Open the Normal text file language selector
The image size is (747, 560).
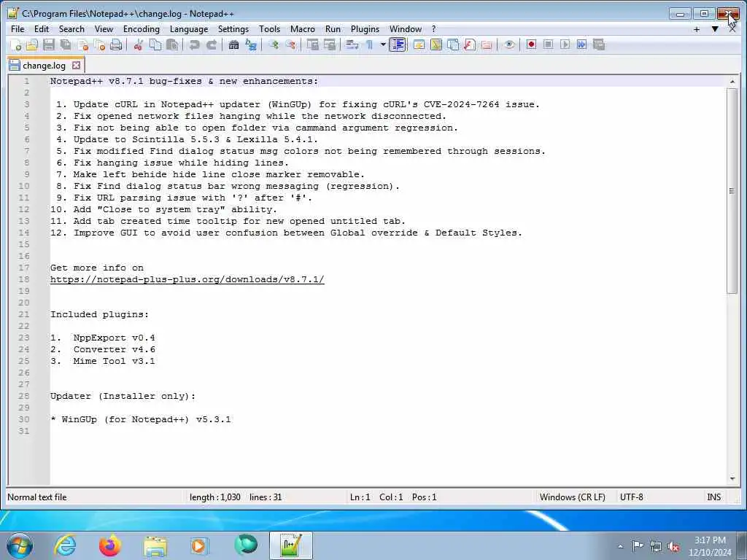[x=37, y=497]
